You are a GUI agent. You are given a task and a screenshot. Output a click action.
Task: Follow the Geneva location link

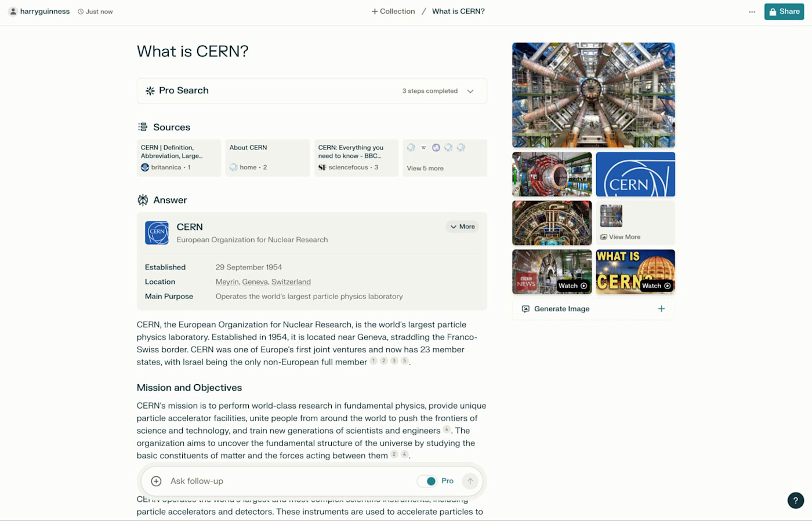click(255, 282)
